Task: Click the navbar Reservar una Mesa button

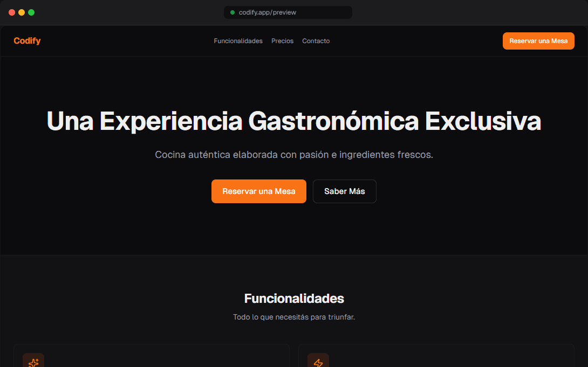Action: coord(538,41)
